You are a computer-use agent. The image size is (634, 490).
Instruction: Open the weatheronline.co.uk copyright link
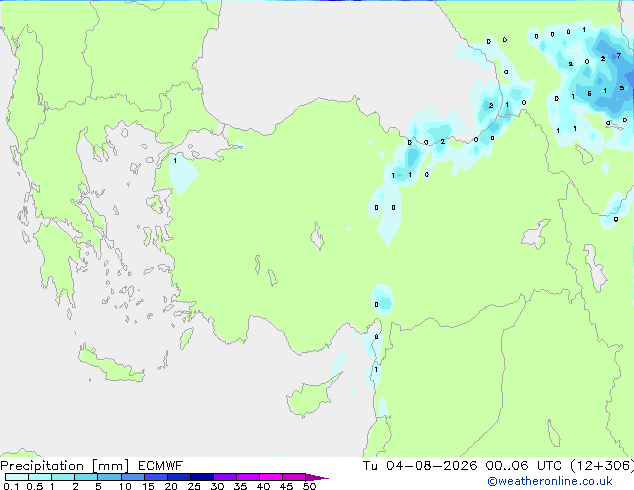pyautogui.click(x=550, y=481)
